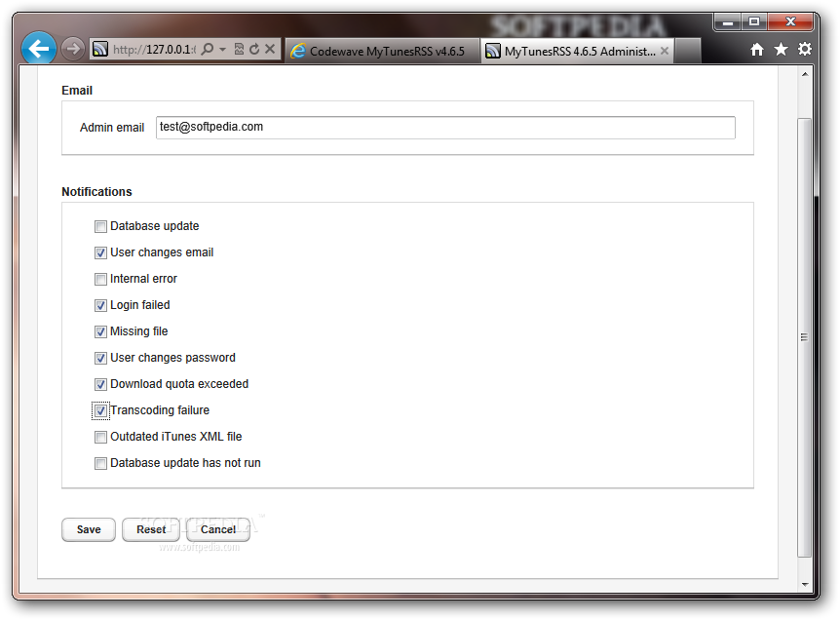
Task: Go back with the browser back arrow
Action: tap(39, 49)
